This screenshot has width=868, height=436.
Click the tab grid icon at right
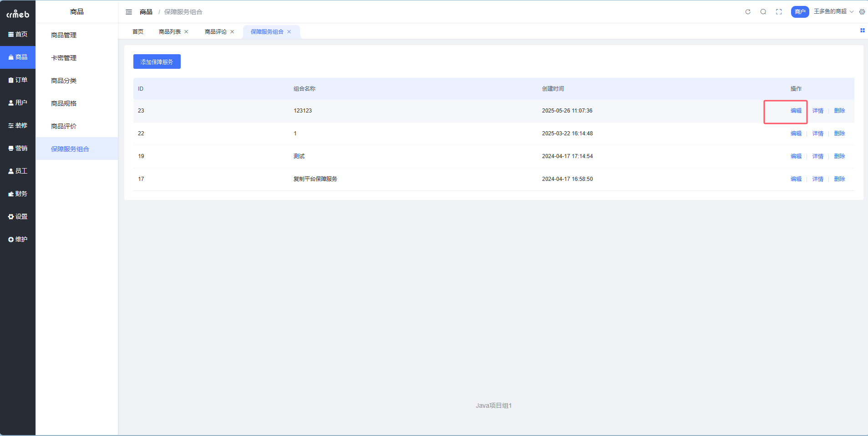862,31
